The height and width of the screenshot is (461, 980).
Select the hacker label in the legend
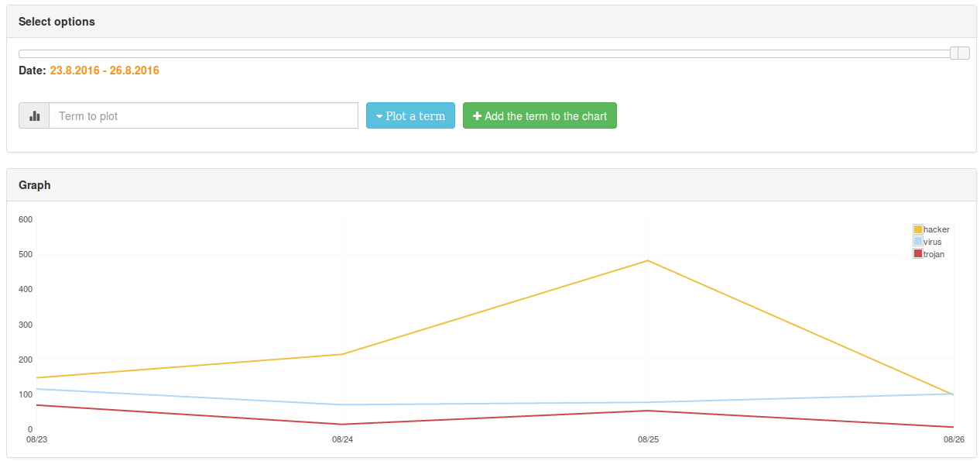(x=937, y=229)
